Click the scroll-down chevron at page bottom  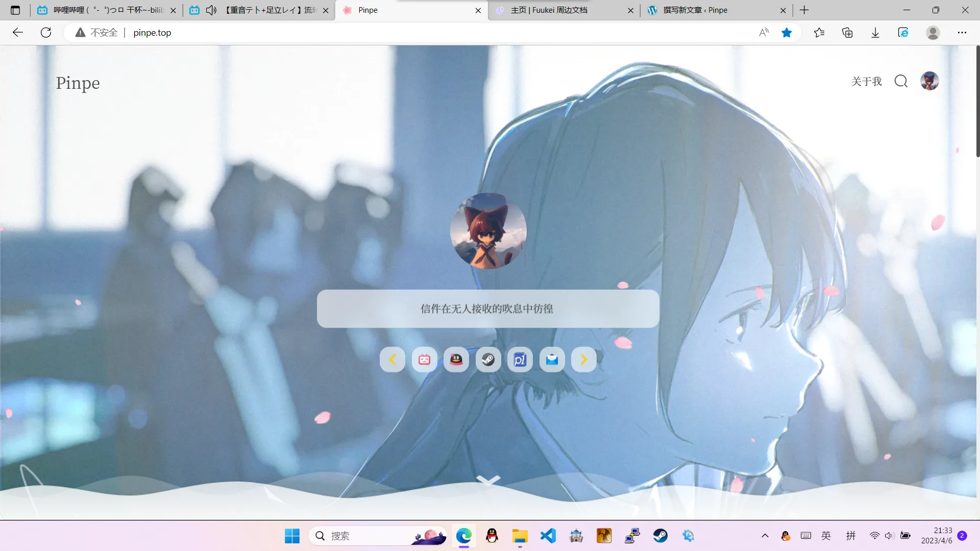tap(488, 480)
